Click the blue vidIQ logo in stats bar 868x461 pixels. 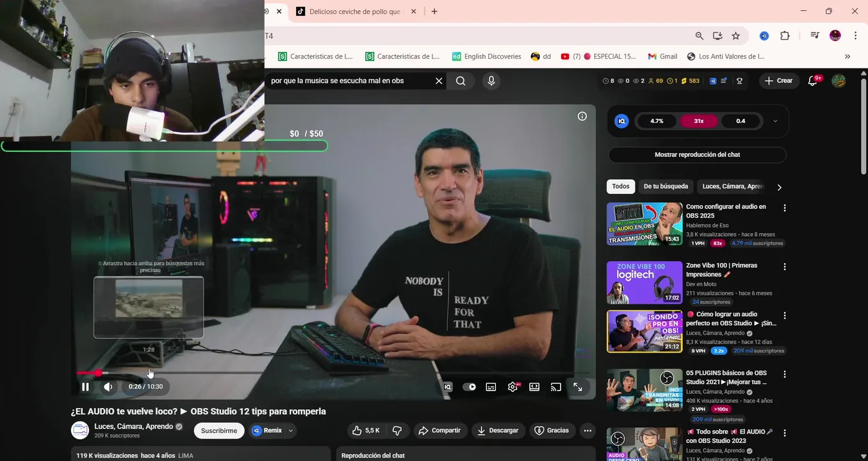click(x=713, y=81)
